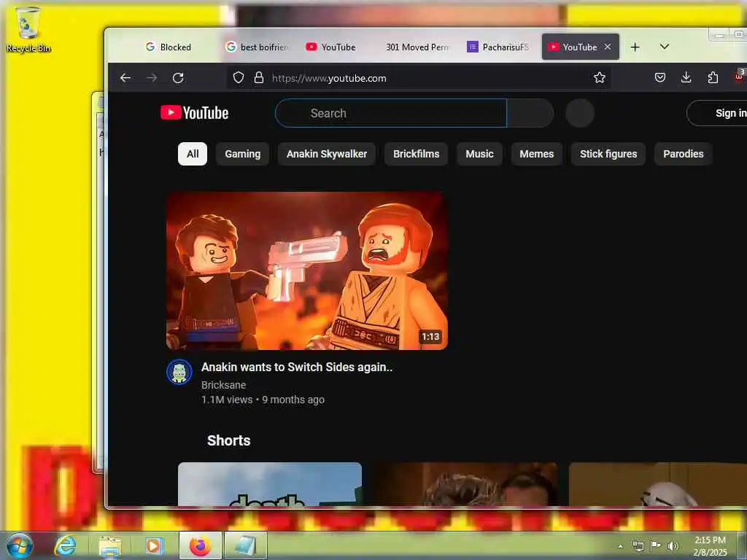This screenshot has height=560, width=747.
Task: Open the Firefox downloads icon
Action: (x=686, y=77)
